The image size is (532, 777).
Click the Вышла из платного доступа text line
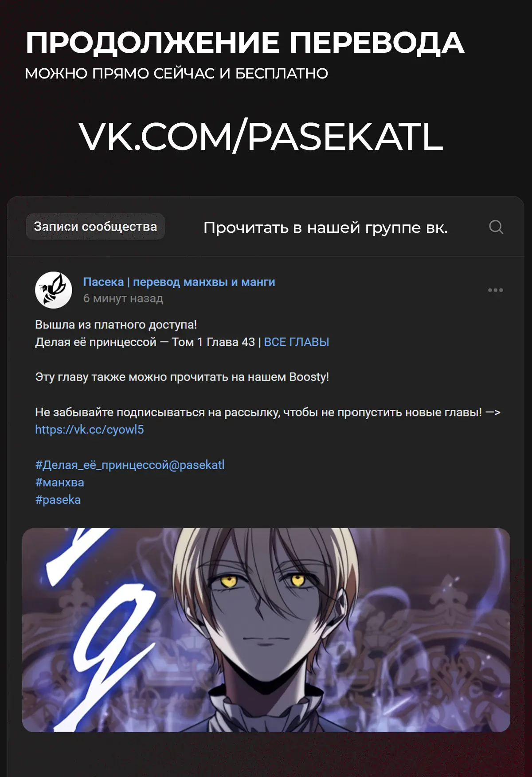116,325
